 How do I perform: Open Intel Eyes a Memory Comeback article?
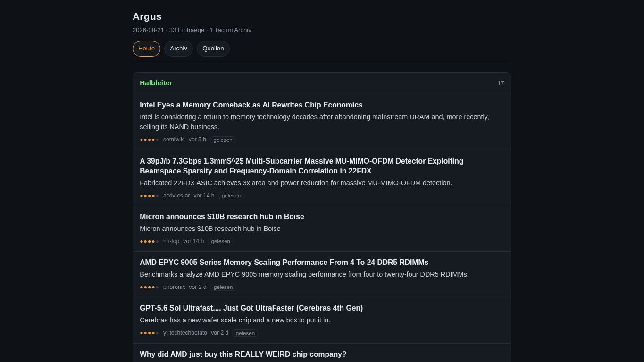251,105
